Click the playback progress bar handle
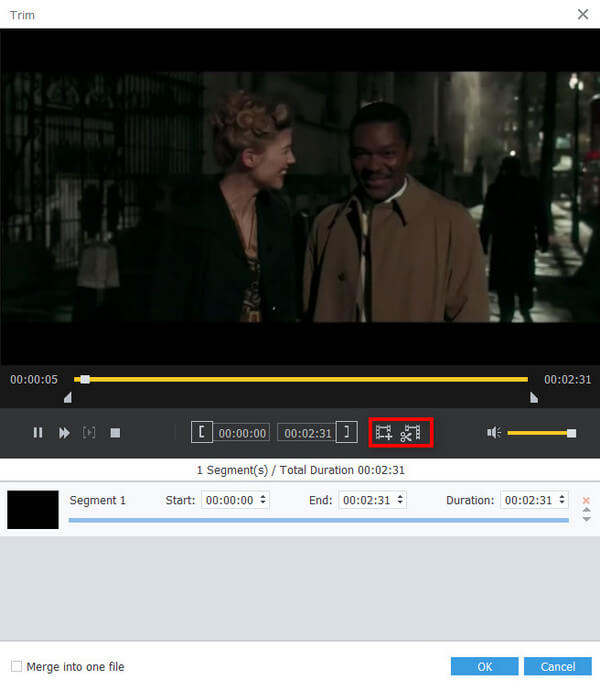Screen dimensions: 600x691 pyautogui.click(x=85, y=379)
